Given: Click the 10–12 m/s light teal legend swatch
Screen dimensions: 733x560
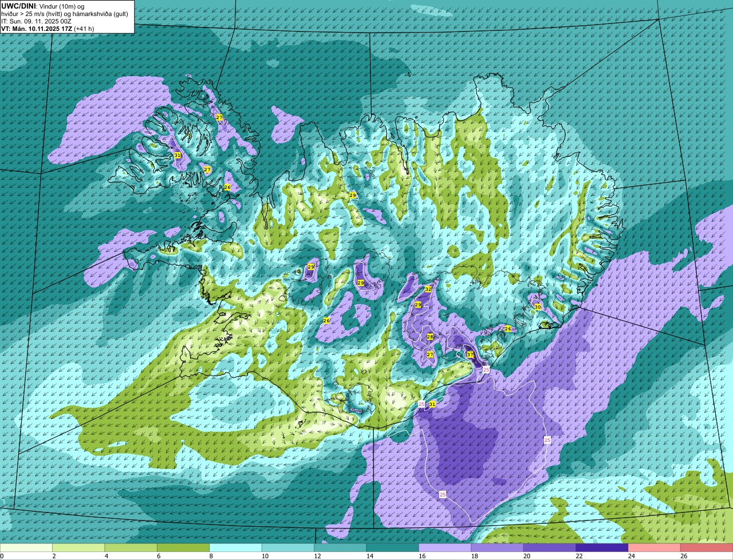Looking at the screenshot, I should 288,547.
